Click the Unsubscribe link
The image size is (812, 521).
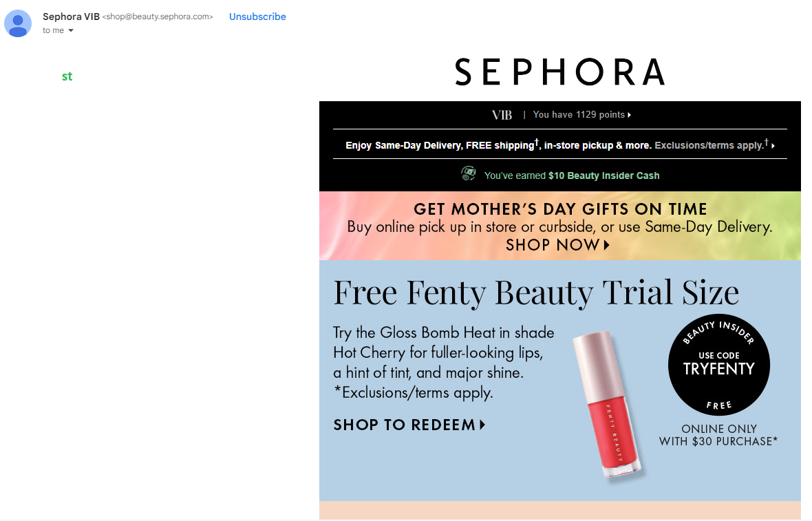tap(257, 17)
